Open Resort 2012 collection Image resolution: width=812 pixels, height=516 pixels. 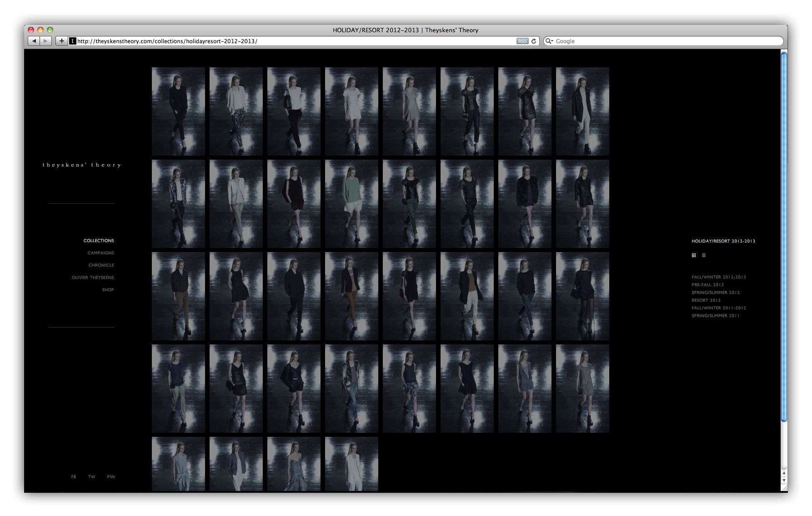pyautogui.click(x=706, y=300)
